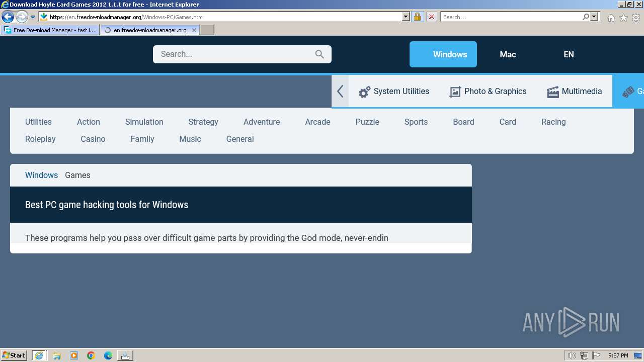Screen dimensions: 644x362
Task: Click the security lock icon
Action: pos(417,17)
